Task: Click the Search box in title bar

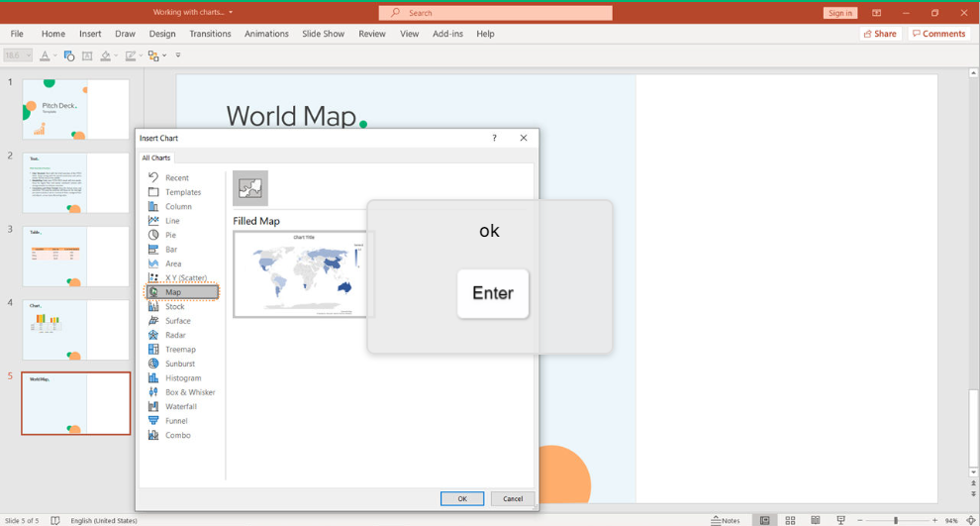Action: (495, 13)
